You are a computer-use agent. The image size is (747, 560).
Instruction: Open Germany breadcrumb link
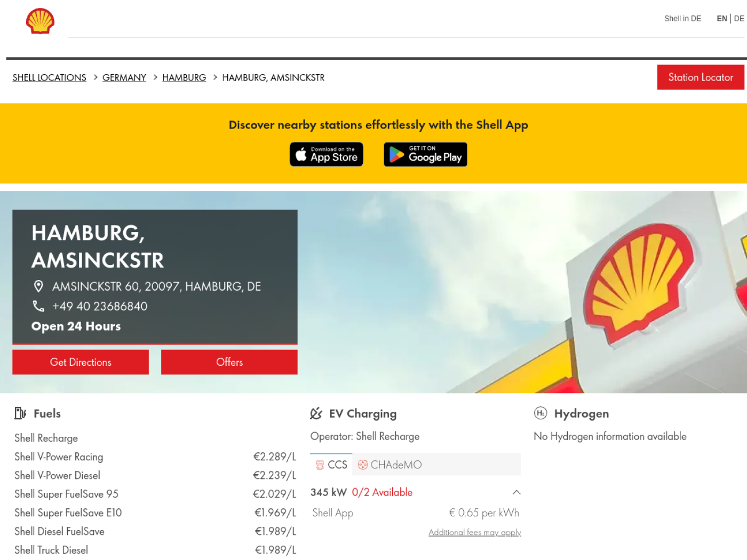pyautogui.click(x=124, y=78)
